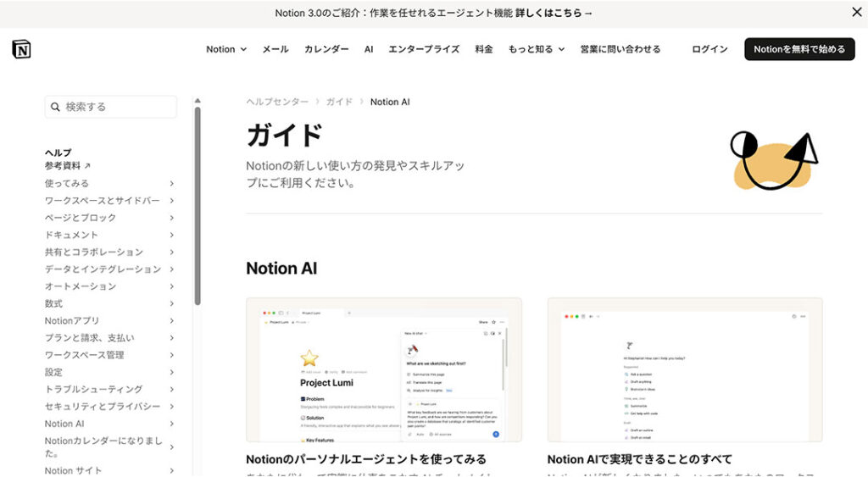Click the 数式 sidebar label

click(x=53, y=303)
